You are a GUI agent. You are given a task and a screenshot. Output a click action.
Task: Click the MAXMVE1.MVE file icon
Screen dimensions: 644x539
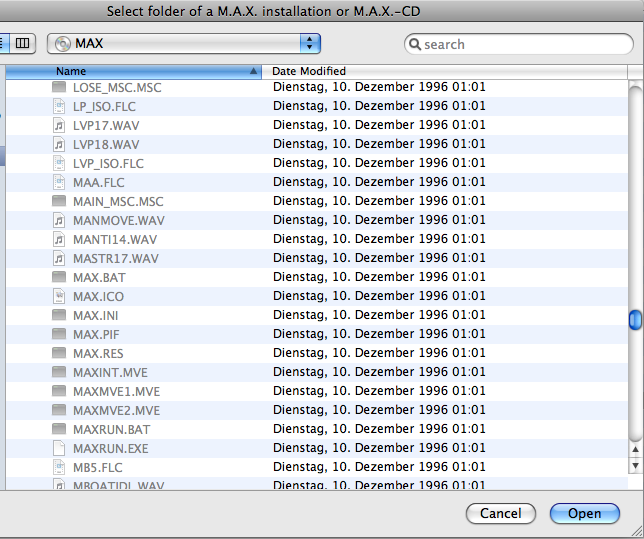pos(59,391)
